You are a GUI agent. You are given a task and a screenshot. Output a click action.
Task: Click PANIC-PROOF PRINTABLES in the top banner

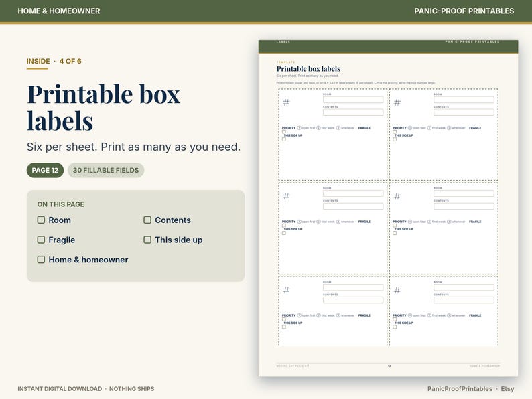(464, 11)
